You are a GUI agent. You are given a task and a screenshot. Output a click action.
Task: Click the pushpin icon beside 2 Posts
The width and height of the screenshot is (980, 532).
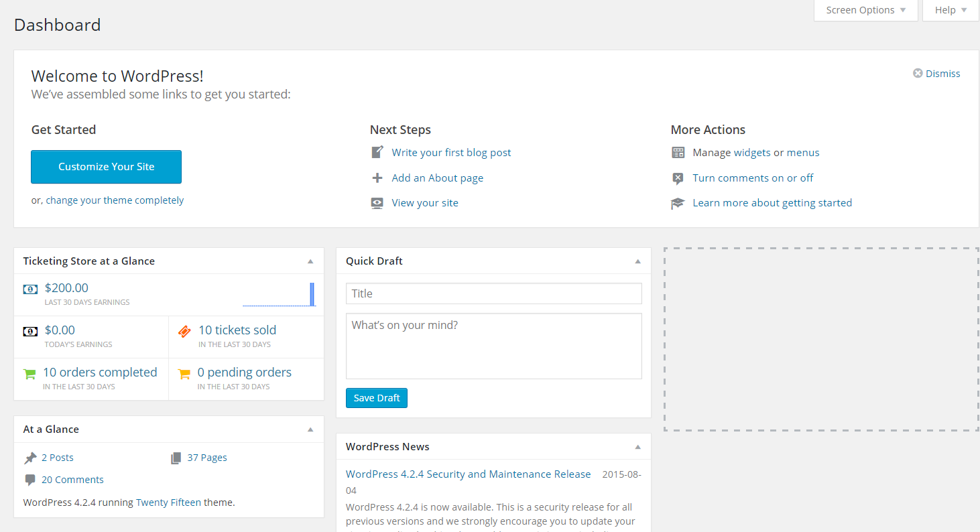click(30, 458)
